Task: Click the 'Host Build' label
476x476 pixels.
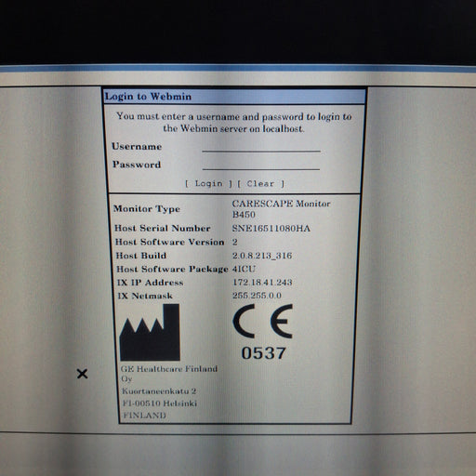Action: [x=141, y=256]
